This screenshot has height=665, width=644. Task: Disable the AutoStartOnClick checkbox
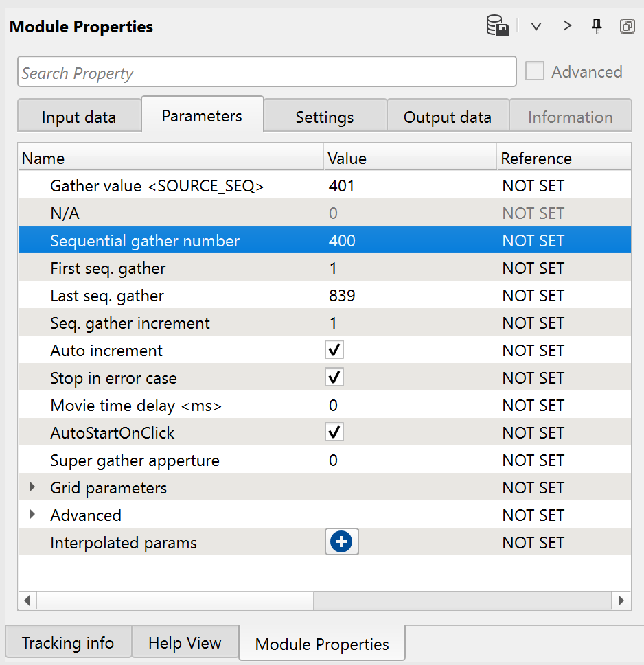[x=334, y=432]
